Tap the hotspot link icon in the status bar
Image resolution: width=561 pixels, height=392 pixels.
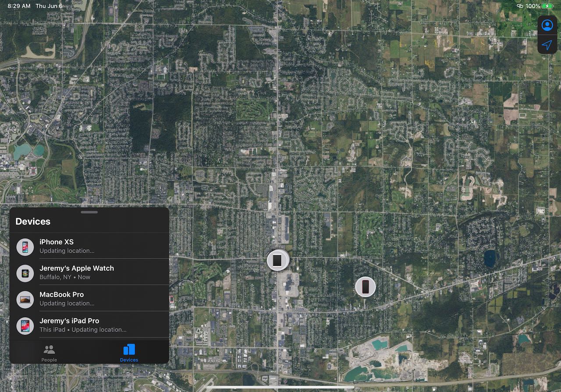coord(520,6)
